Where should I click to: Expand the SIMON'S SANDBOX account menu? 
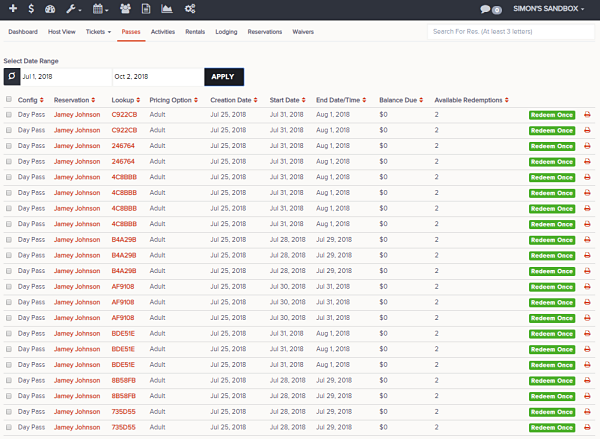pyautogui.click(x=548, y=9)
